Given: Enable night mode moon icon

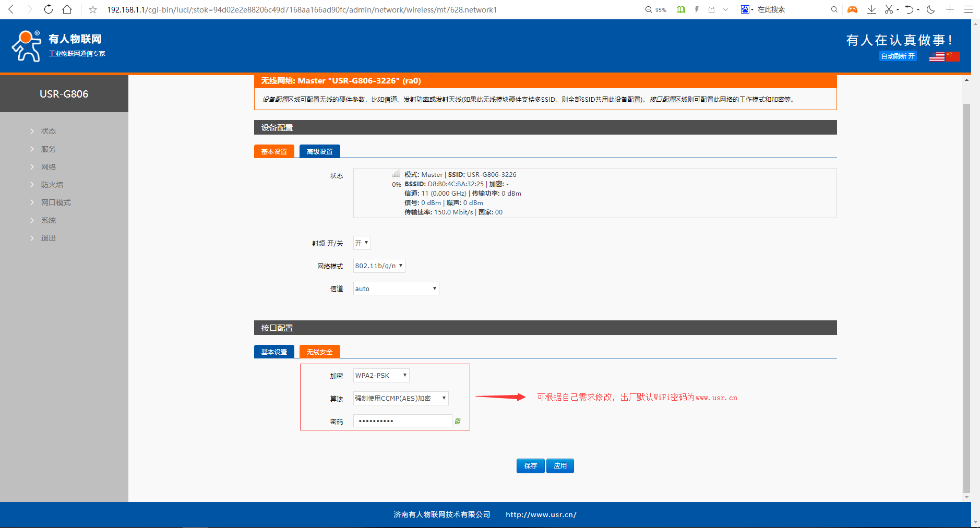Looking at the screenshot, I should coord(930,9).
